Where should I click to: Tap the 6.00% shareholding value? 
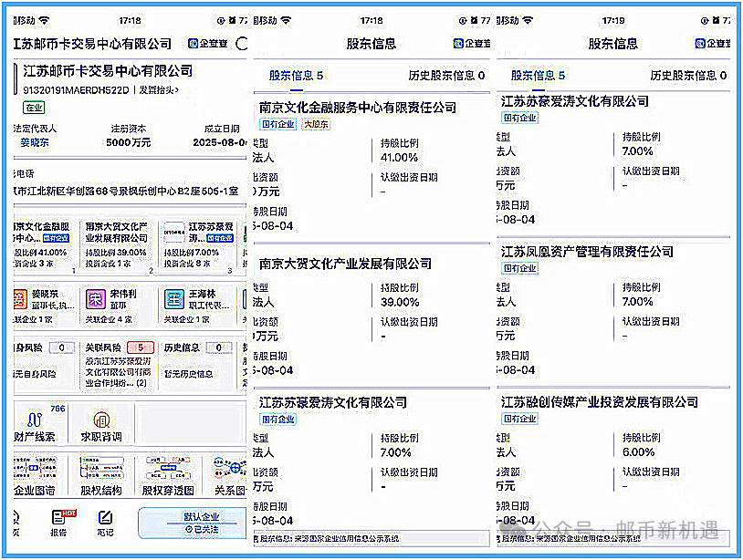tap(638, 452)
